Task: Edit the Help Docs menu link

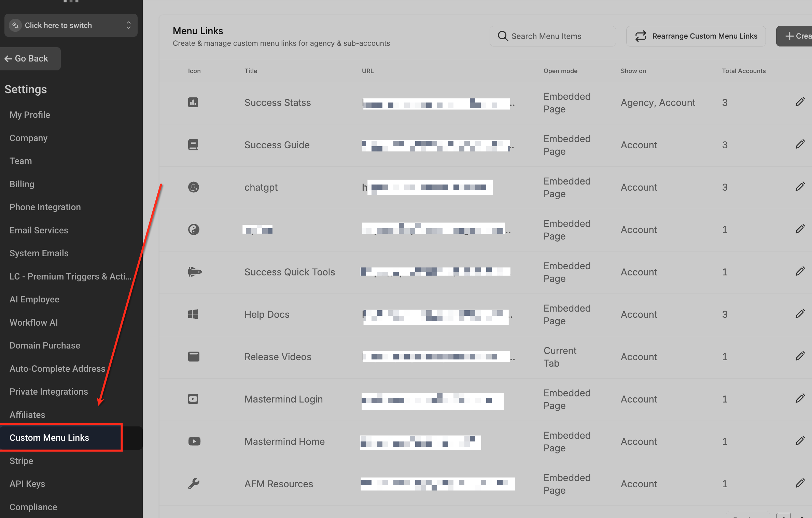Action: pos(800,314)
